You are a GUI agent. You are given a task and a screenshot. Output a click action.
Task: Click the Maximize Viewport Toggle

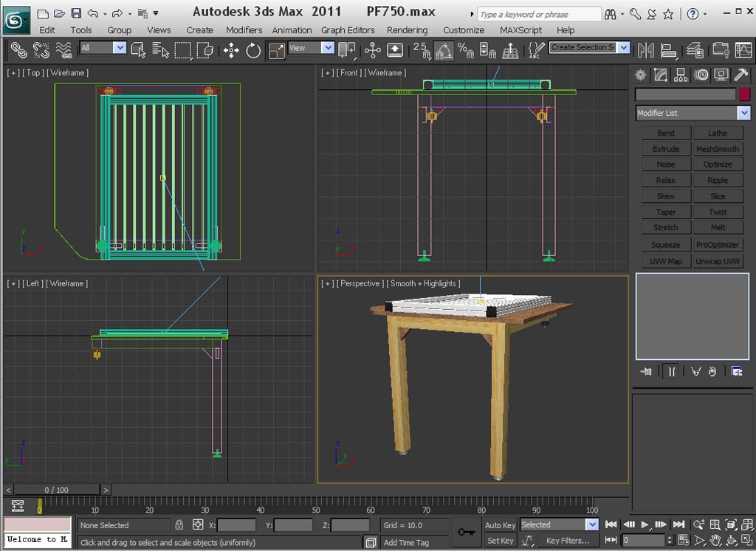(747, 541)
